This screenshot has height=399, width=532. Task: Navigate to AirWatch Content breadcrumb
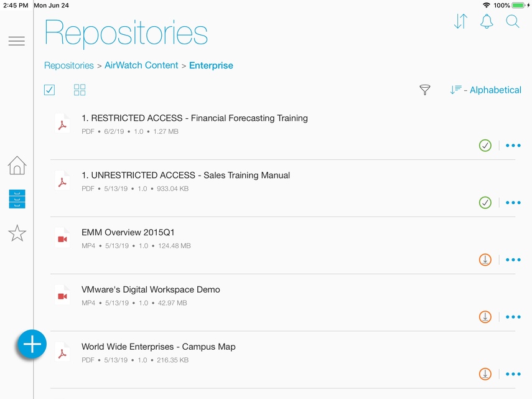tap(141, 65)
